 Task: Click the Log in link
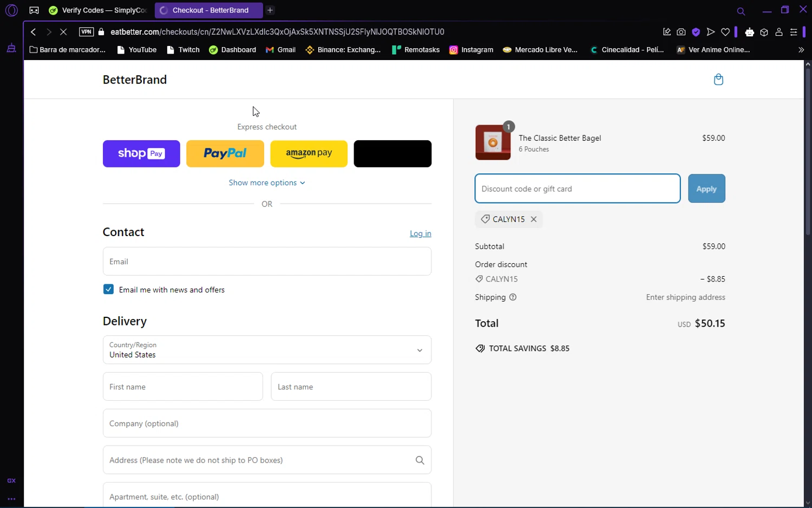[x=421, y=233]
